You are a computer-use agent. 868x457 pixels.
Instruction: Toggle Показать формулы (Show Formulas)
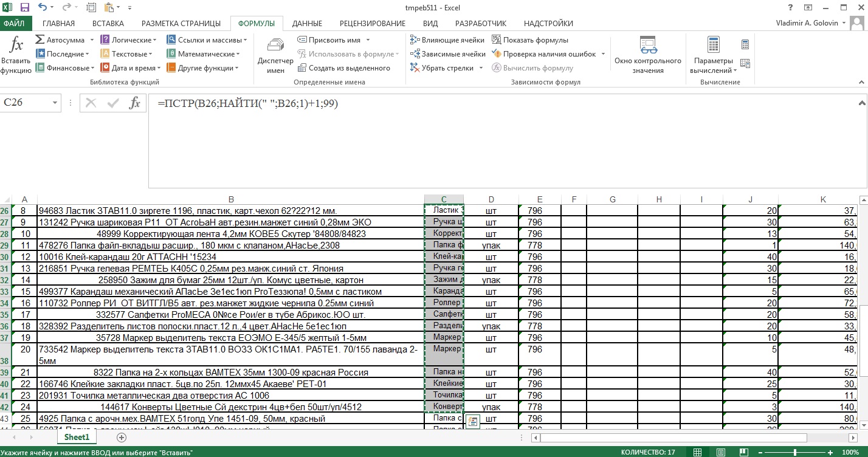[529, 40]
